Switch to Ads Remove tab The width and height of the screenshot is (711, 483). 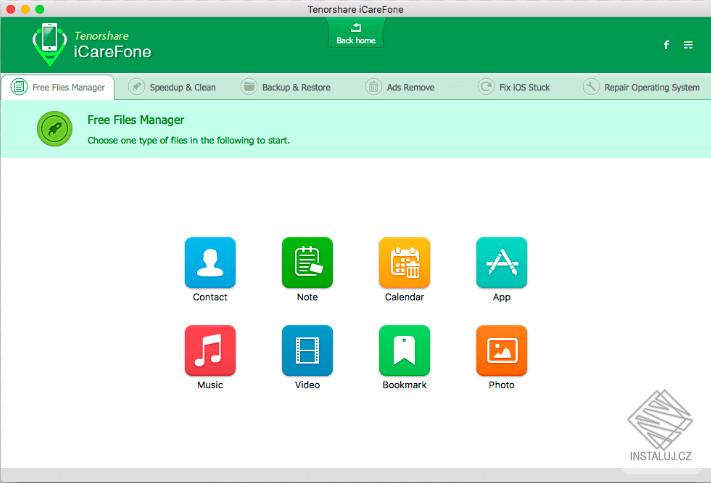400,87
